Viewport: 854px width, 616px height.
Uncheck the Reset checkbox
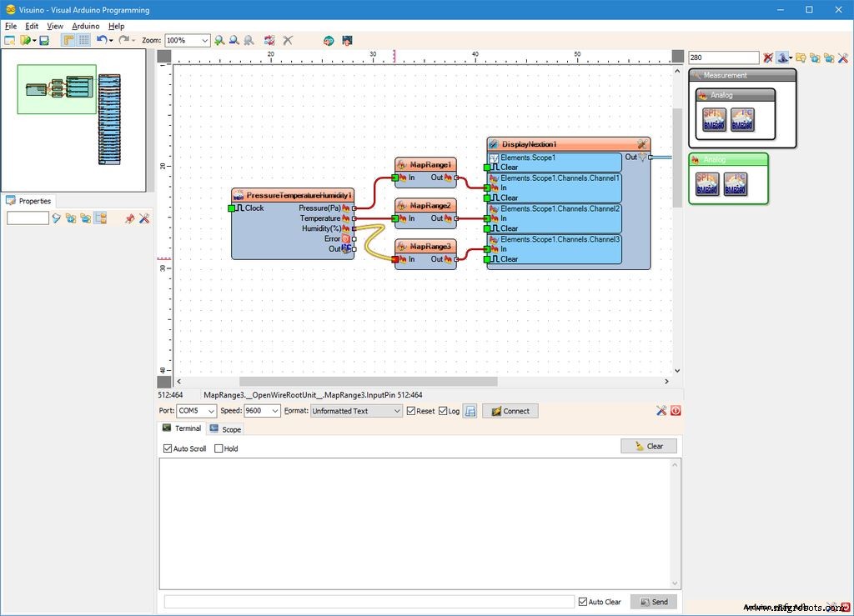tap(411, 411)
